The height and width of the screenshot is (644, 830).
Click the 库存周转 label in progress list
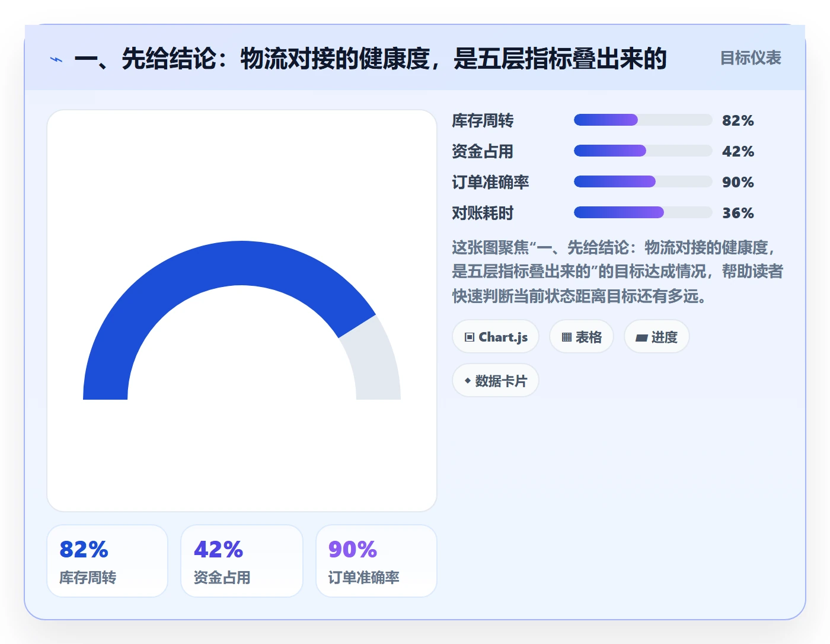click(x=483, y=120)
